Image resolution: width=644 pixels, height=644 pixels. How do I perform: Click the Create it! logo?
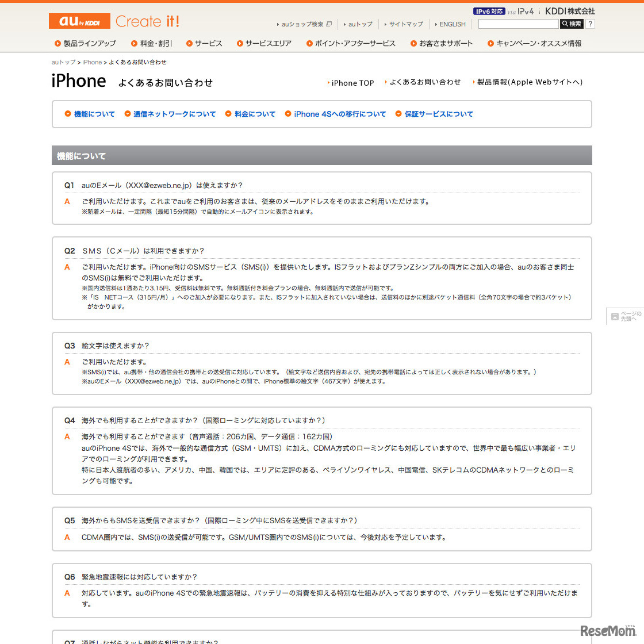[x=147, y=21]
